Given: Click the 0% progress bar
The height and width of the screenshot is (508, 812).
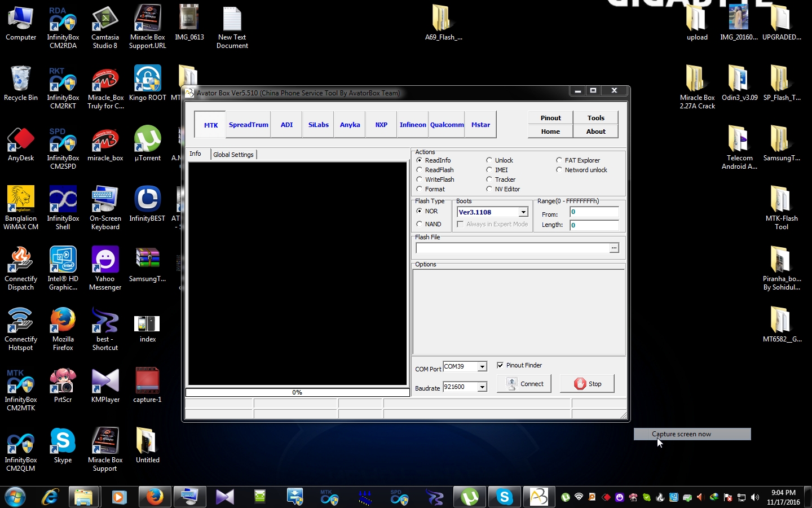Looking at the screenshot, I should (x=297, y=392).
